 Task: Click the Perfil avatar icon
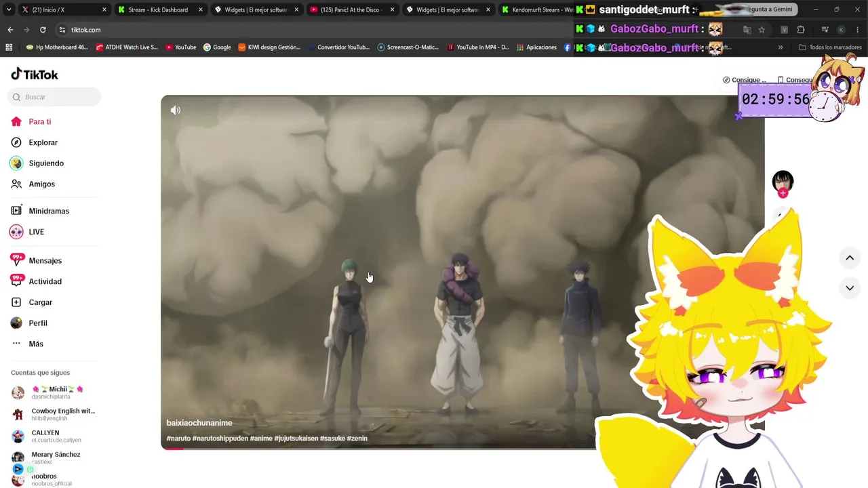point(16,323)
